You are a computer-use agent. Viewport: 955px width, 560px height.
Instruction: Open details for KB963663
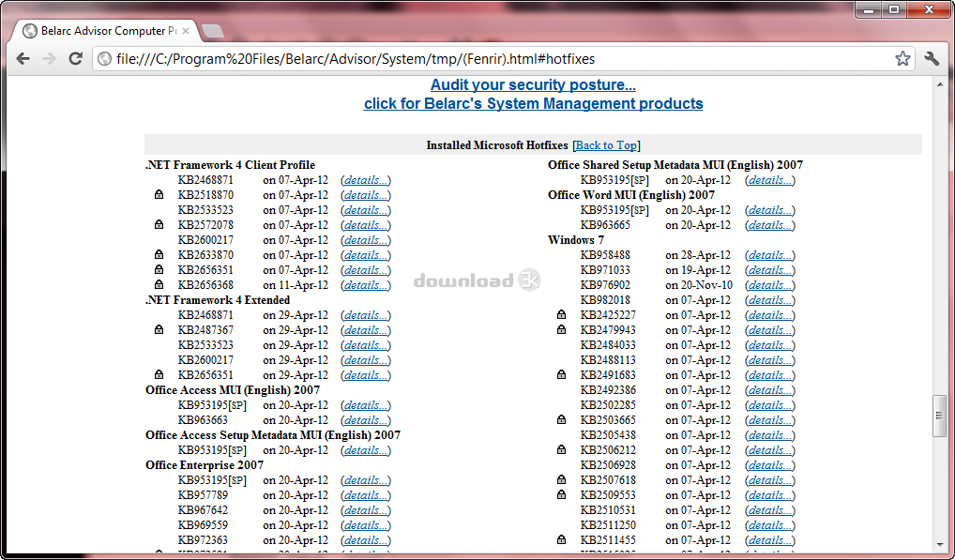click(x=366, y=420)
